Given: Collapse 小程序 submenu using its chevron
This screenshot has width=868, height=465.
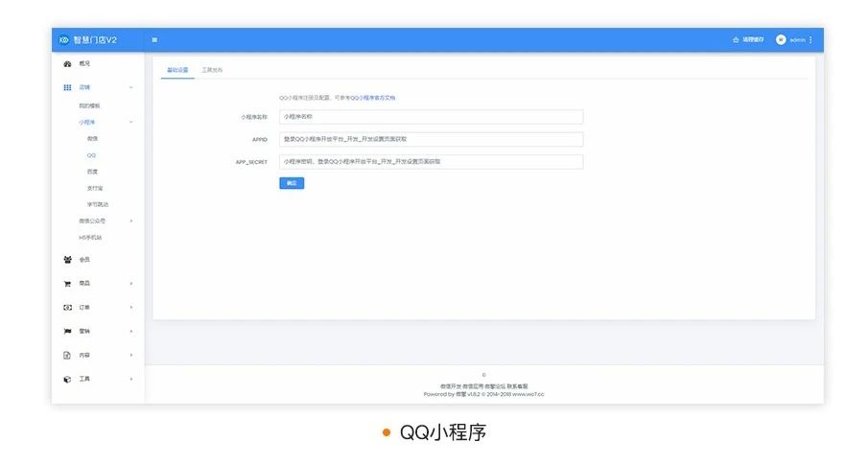Looking at the screenshot, I should [x=131, y=123].
